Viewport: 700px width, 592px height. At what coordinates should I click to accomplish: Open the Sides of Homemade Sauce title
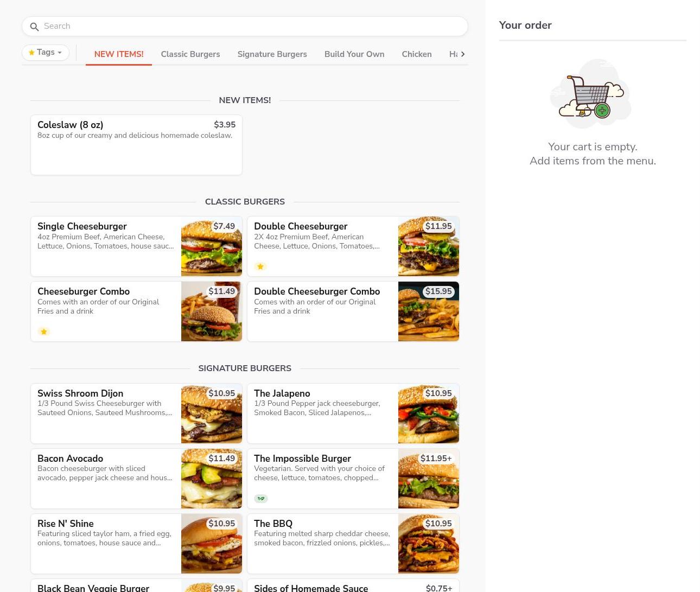(311, 588)
